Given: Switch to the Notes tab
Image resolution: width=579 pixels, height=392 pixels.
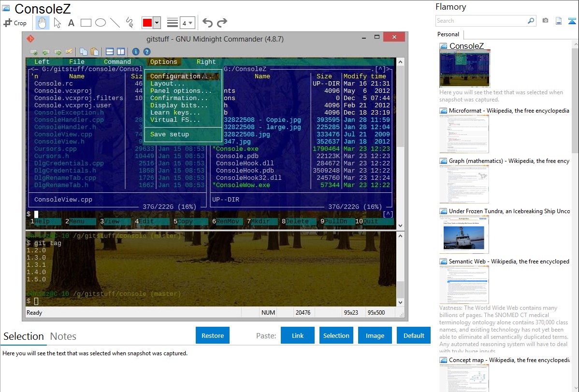Looking at the screenshot, I should [x=63, y=336].
